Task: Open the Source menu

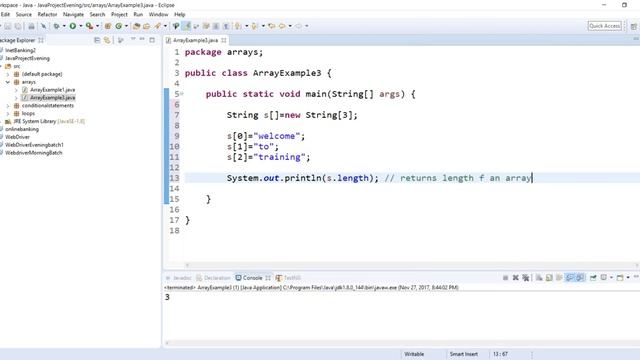Action: tap(24, 14)
